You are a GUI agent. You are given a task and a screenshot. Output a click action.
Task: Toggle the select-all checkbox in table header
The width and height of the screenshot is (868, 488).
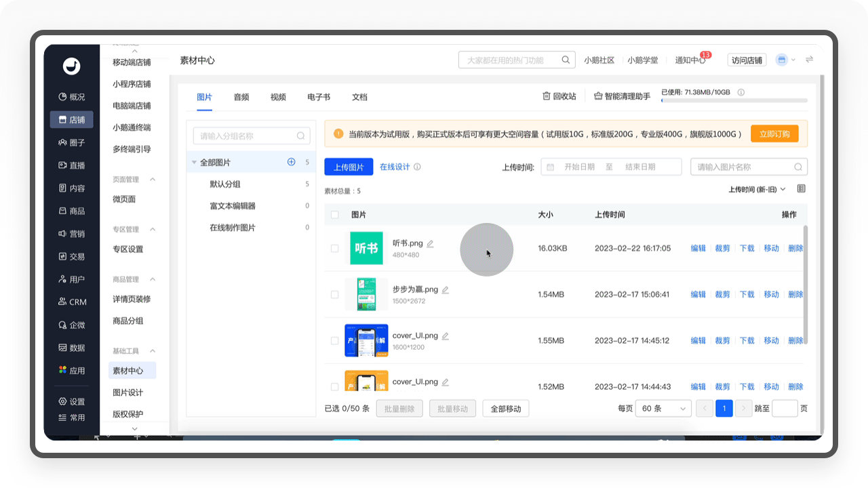334,215
